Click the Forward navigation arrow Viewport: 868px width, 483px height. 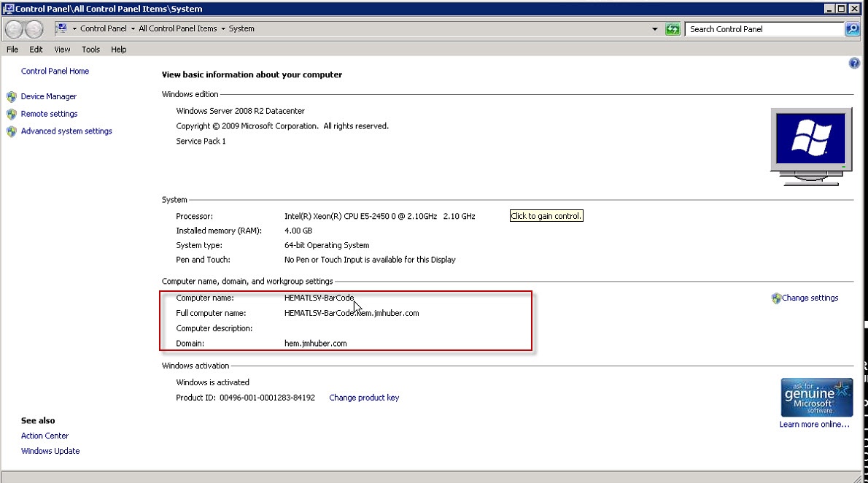[x=34, y=28]
